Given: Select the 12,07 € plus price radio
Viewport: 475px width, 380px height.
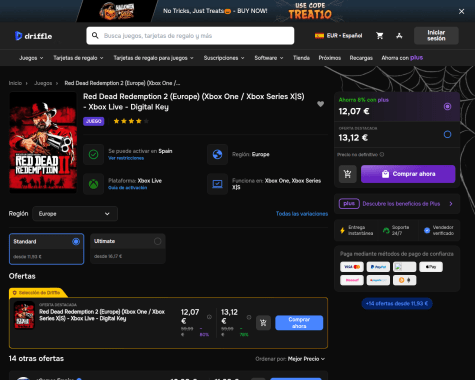Looking at the screenshot, I should coord(447,107).
